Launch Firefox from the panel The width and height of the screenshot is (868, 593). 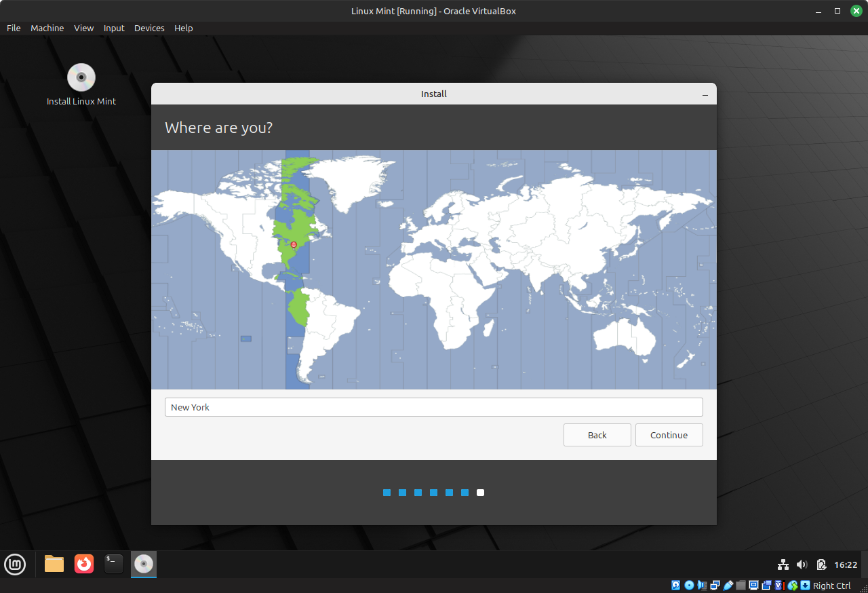click(x=84, y=564)
